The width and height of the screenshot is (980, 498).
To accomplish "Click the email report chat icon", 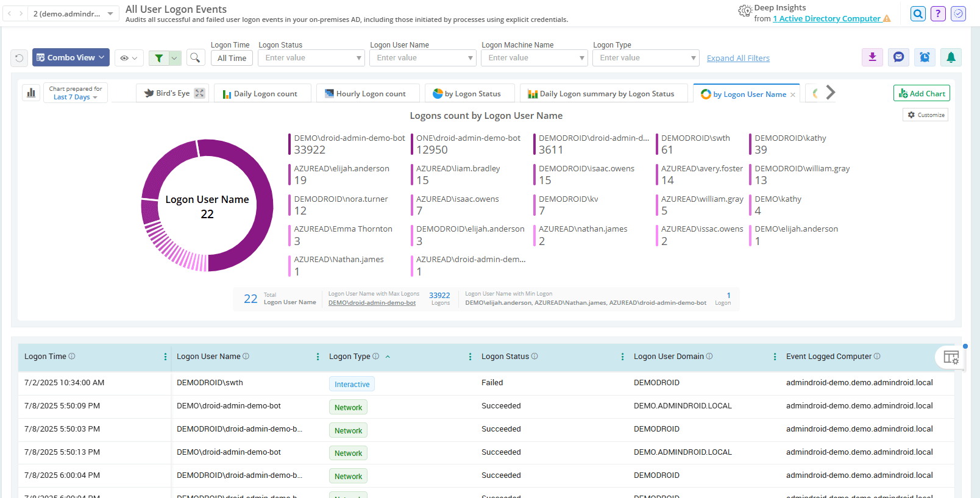I will (898, 57).
